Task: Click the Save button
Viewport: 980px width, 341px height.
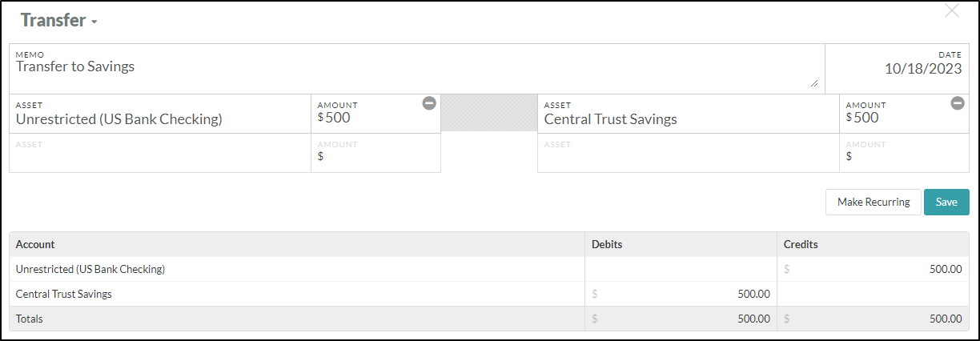Action: (x=946, y=202)
